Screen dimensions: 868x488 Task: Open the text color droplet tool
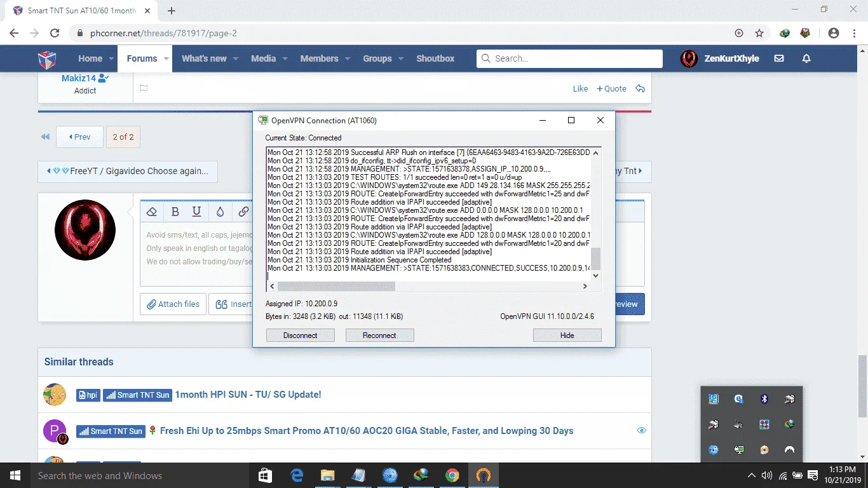pos(220,212)
